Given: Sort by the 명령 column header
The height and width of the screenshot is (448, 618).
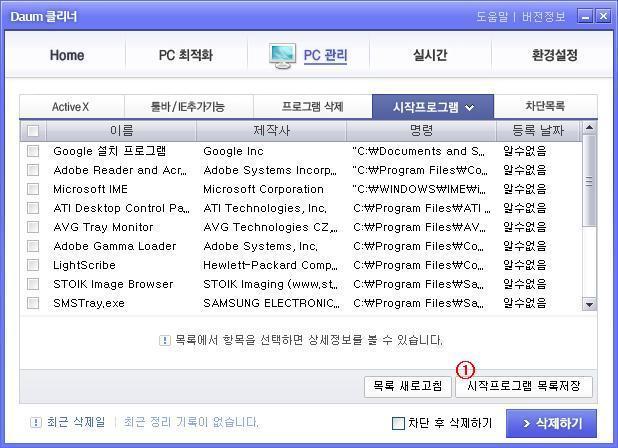Looking at the screenshot, I should [421, 130].
